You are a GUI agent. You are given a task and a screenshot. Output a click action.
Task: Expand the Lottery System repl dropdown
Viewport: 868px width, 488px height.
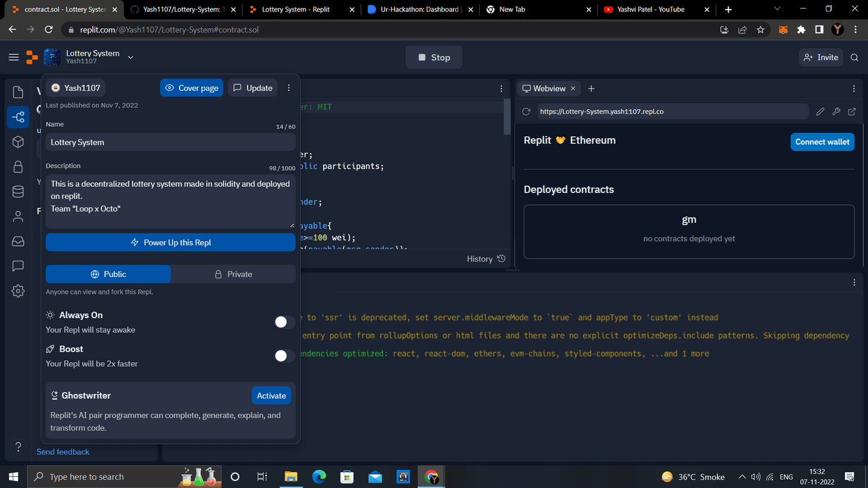131,57
